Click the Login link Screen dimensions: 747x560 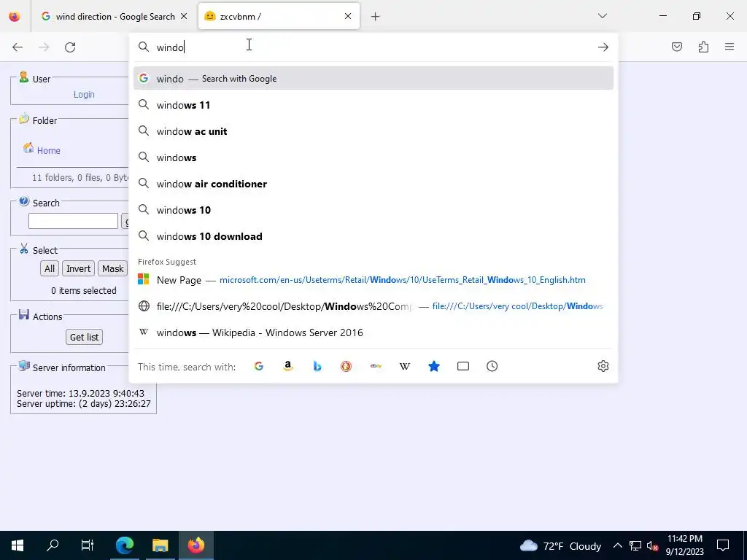84,94
